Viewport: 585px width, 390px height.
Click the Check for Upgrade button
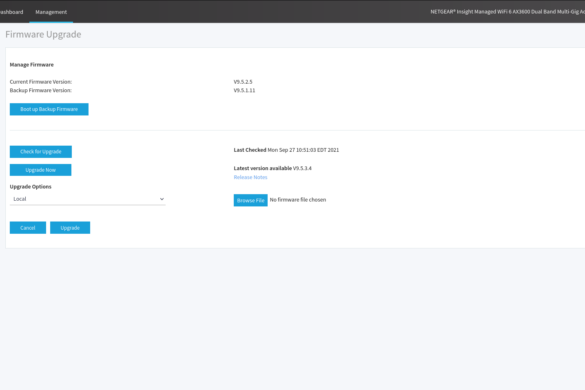click(x=41, y=152)
